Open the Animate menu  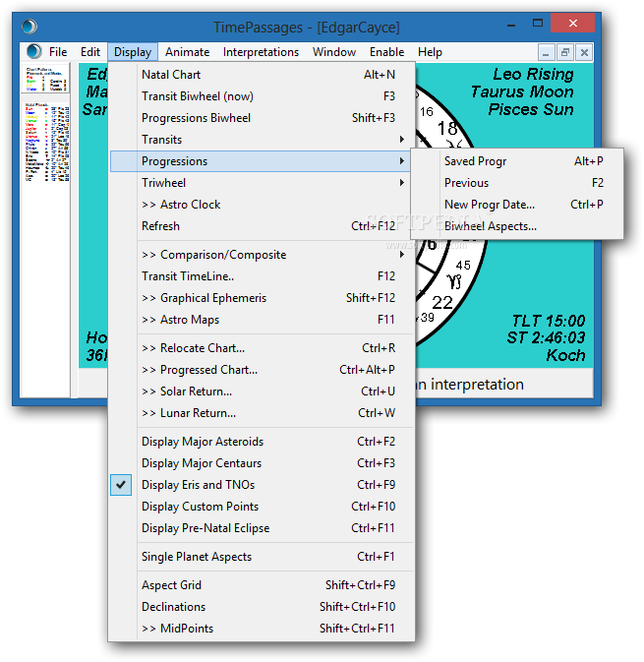pyautogui.click(x=187, y=52)
